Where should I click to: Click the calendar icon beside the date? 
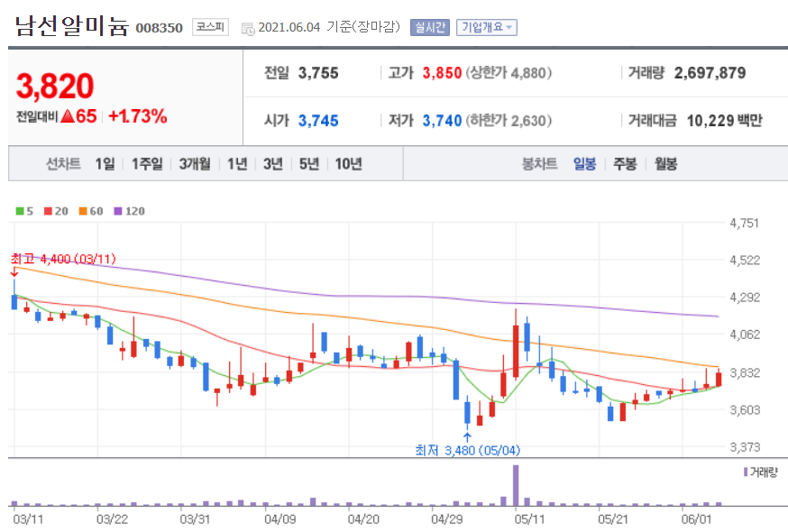pos(248,29)
